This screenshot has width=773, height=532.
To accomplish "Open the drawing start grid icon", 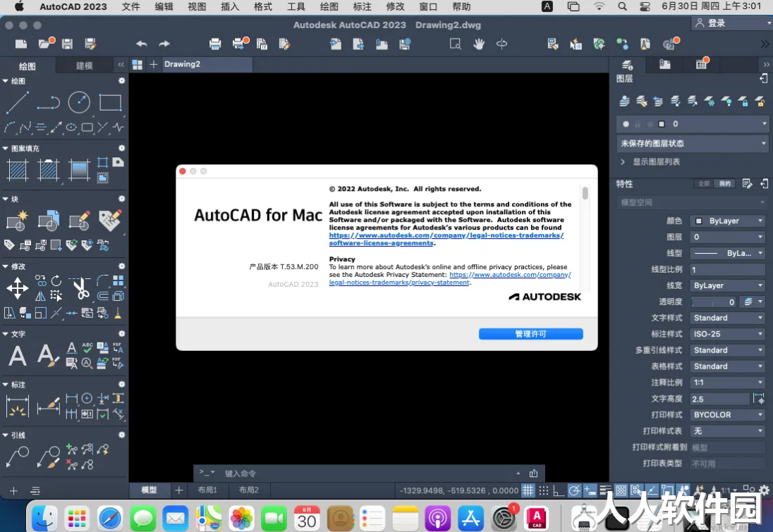I will (137, 65).
